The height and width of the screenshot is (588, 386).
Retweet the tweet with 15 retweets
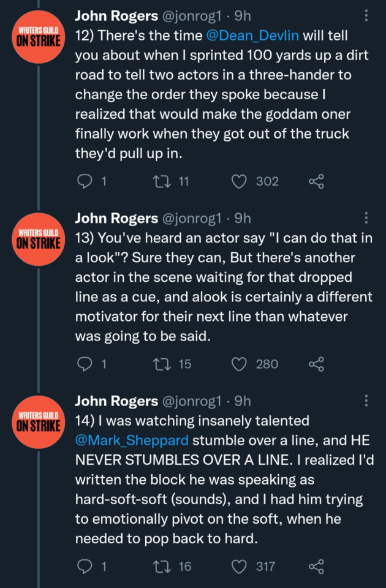click(161, 364)
